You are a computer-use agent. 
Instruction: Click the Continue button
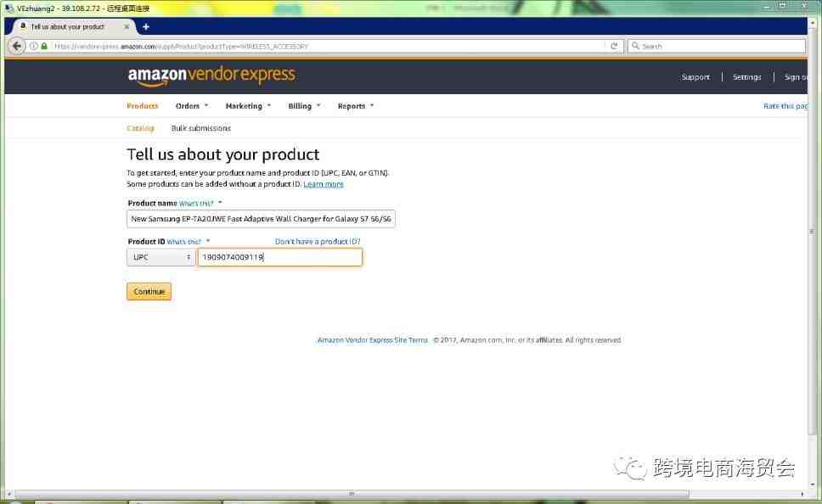[149, 291]
